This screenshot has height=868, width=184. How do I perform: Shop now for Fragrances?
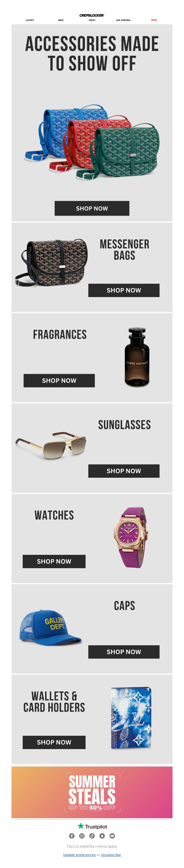[59, 380]
